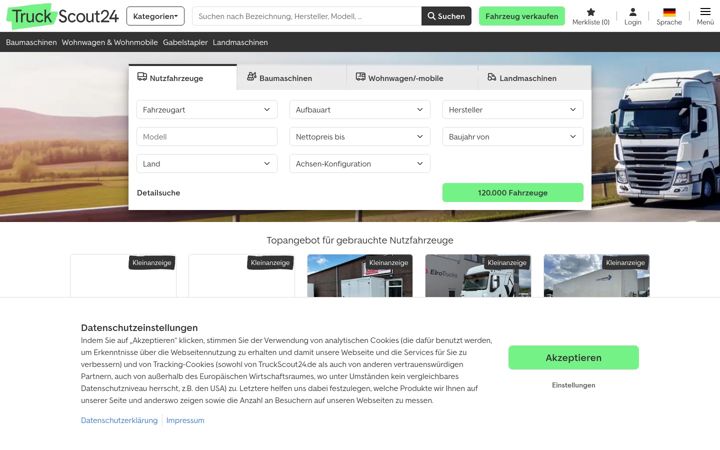Switch to the Landmaschinen search tab

(534, 78)
